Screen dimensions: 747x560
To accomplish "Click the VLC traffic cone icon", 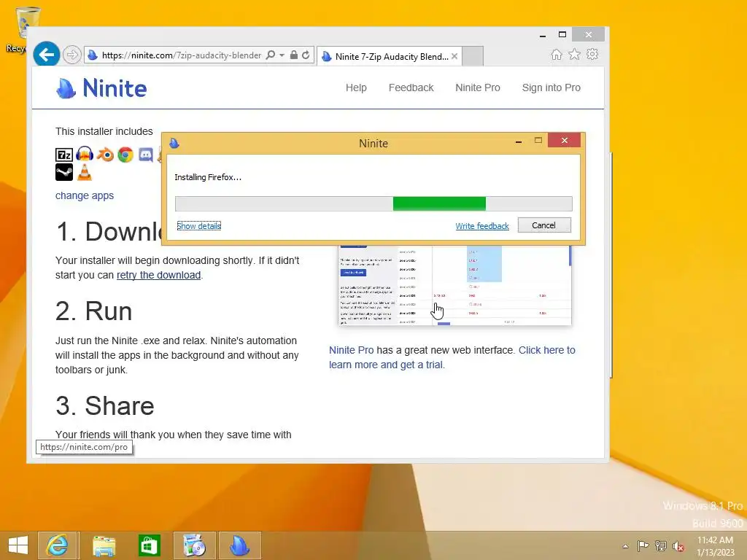I will tap(85, 172).
